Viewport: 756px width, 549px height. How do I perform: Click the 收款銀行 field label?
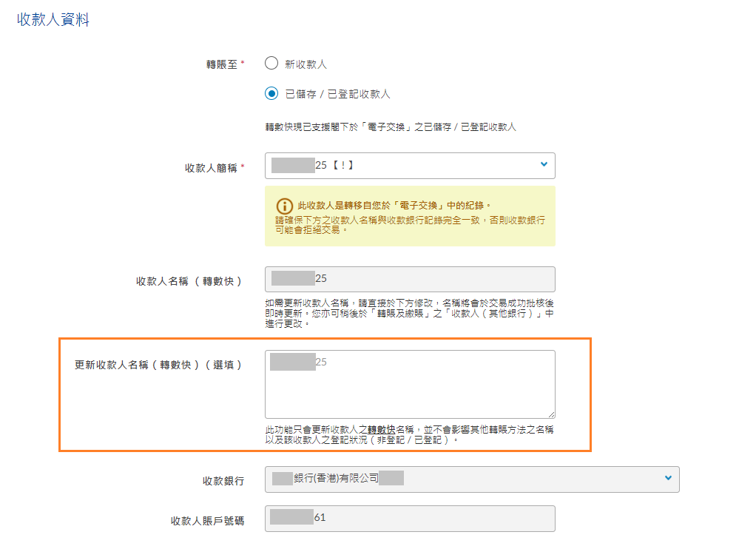point(223,481)
